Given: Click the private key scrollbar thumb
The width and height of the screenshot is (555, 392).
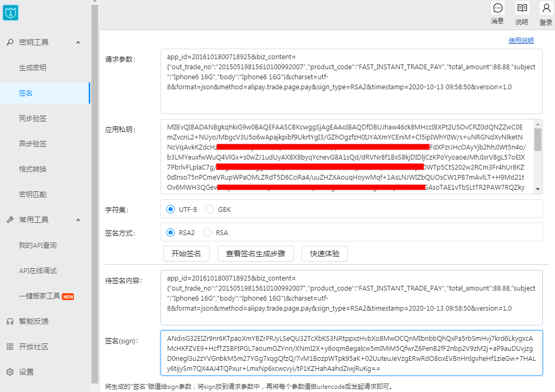Looking at the screenshot, I should (x=538, y=139).
